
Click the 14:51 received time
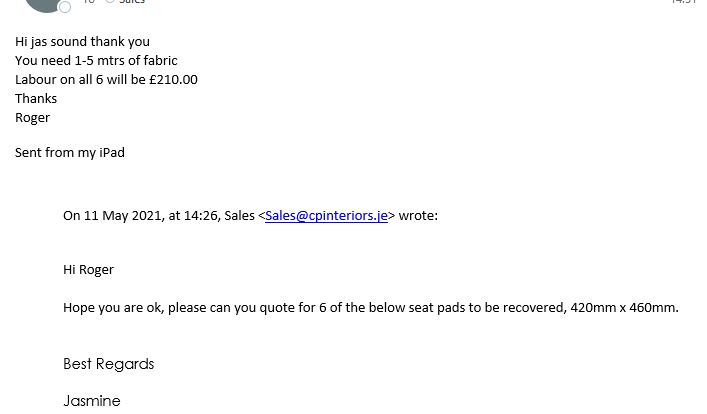coord(683,2)
